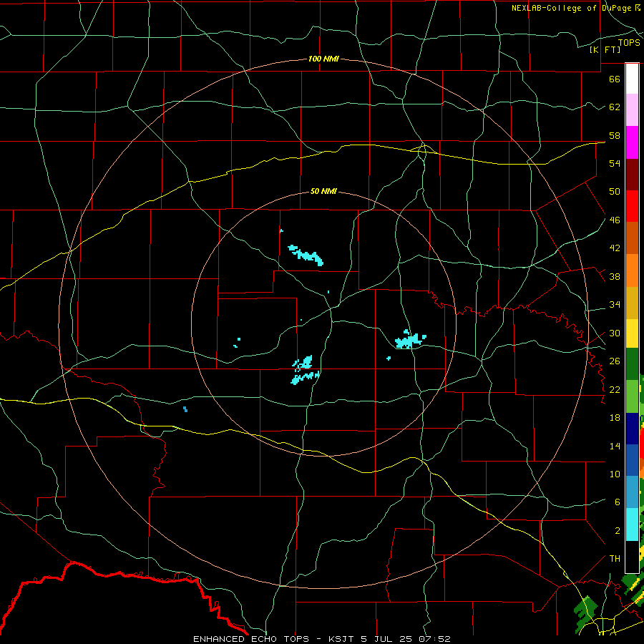644x644 pixels.
Task: Click the large cyan echo north of the radar
Action: click(306, 255)
